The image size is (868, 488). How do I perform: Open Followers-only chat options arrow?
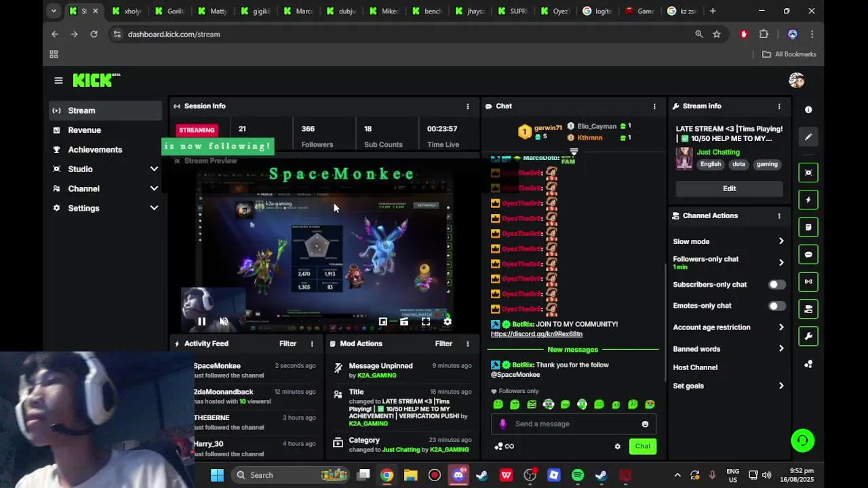click(781, 263)
